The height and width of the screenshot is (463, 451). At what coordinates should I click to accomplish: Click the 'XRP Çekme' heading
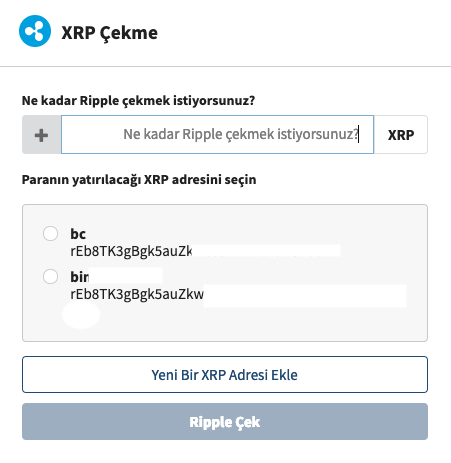(x=110, y=33)
